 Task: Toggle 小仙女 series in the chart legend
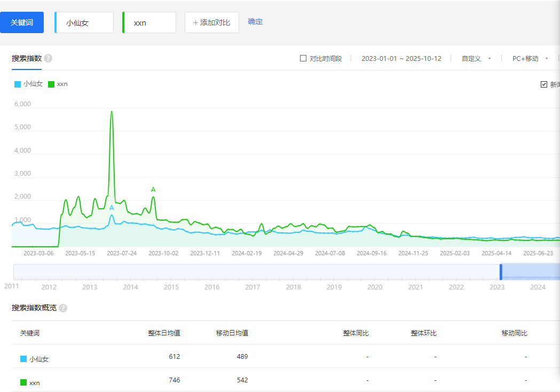pyautogui.click(x=29, y=84)
